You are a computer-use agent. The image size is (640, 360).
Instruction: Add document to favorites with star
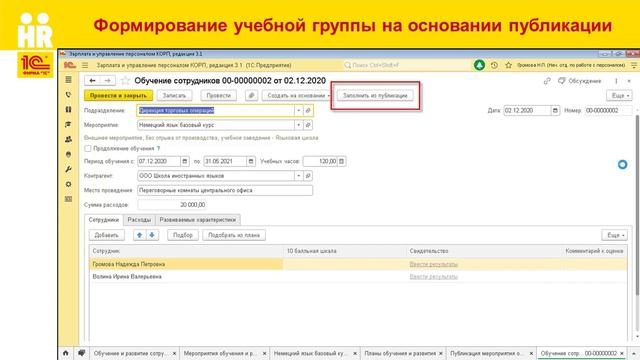coord(126,81)
